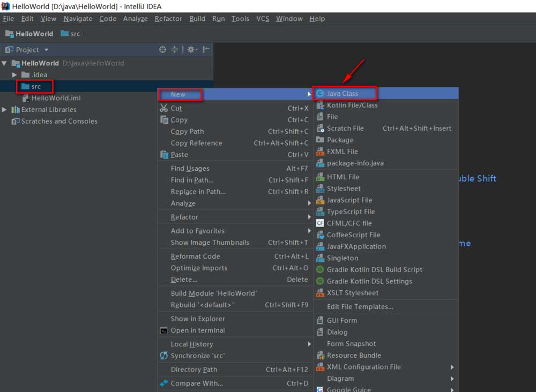The height and width of the screenshot is (392, 536).
Task: Expand External Libraries node
Action: coord(4,110)
